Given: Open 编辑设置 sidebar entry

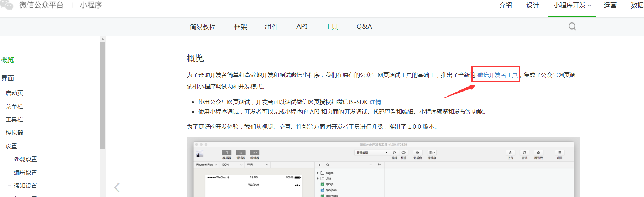Looking at the screenshot, I should [x=26, y=172].
